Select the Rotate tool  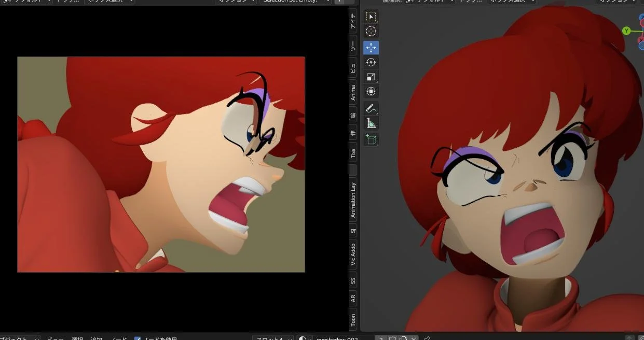371,62
